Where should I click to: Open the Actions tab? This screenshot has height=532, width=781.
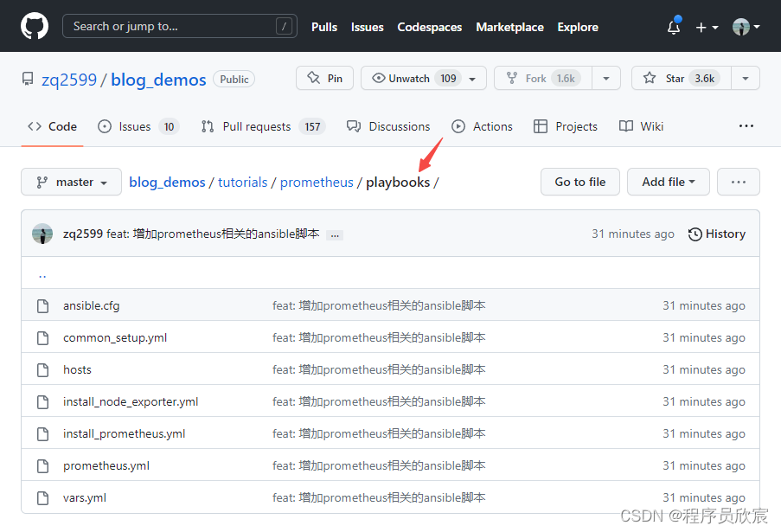tap(482, 126)
